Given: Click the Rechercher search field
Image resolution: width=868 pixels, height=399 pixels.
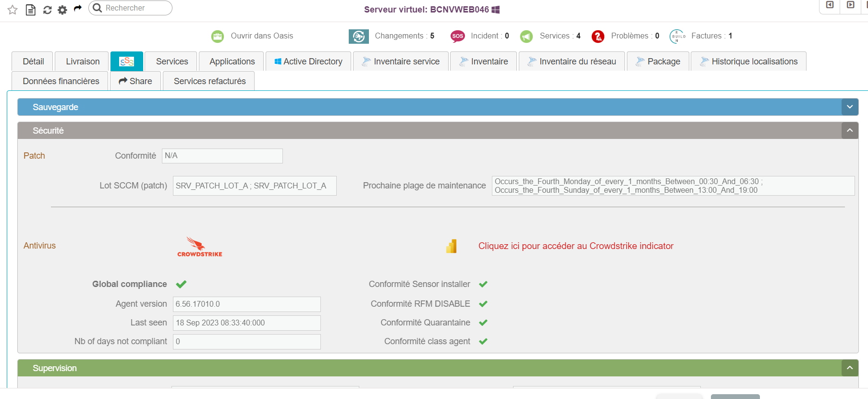Looking at the screenshot, I should pos(134,8).
